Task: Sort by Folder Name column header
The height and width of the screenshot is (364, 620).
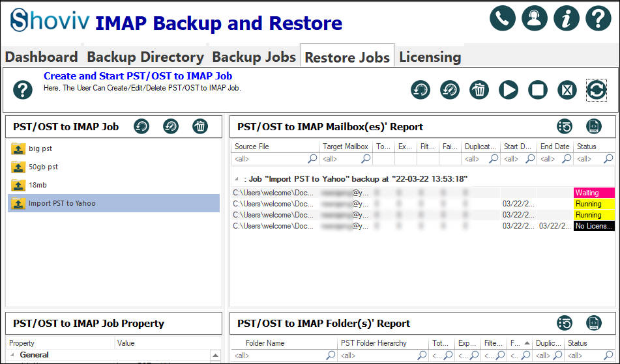Action: [x=284, y=343]
